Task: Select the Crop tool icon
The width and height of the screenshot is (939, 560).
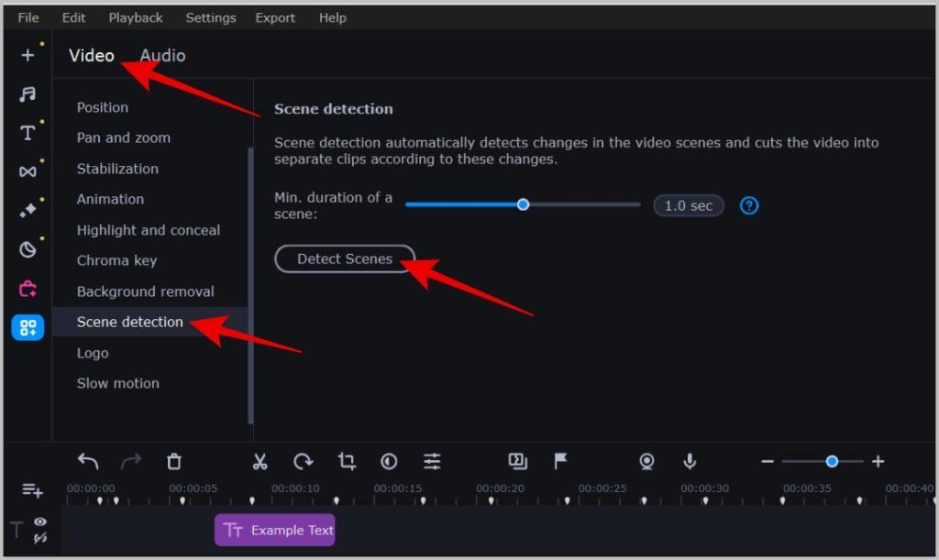Action: [347, 461]
